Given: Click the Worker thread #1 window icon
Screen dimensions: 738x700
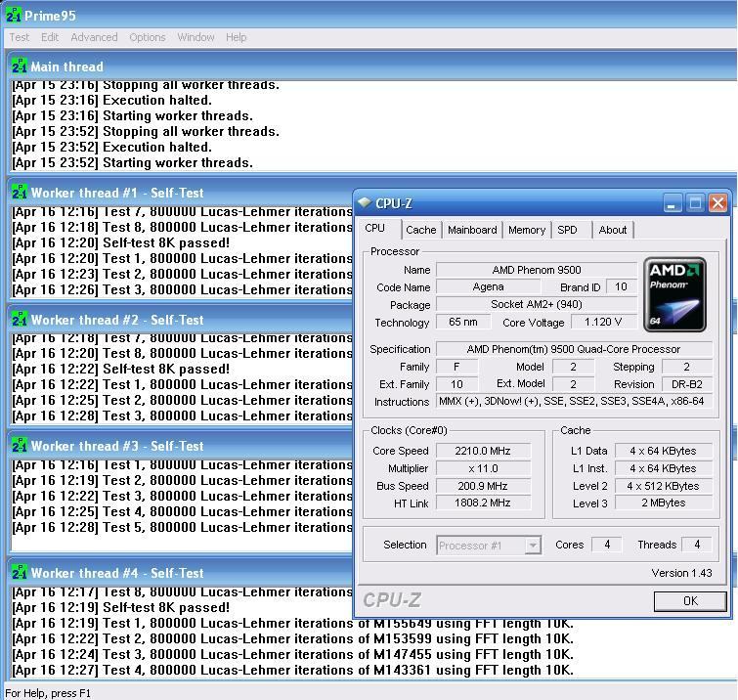Looking at the screenshot, I should pyautogui.click(x=20, y=192).
